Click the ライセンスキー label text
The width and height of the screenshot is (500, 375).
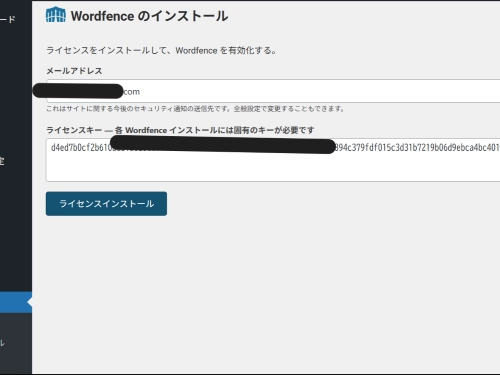(180, 130)
